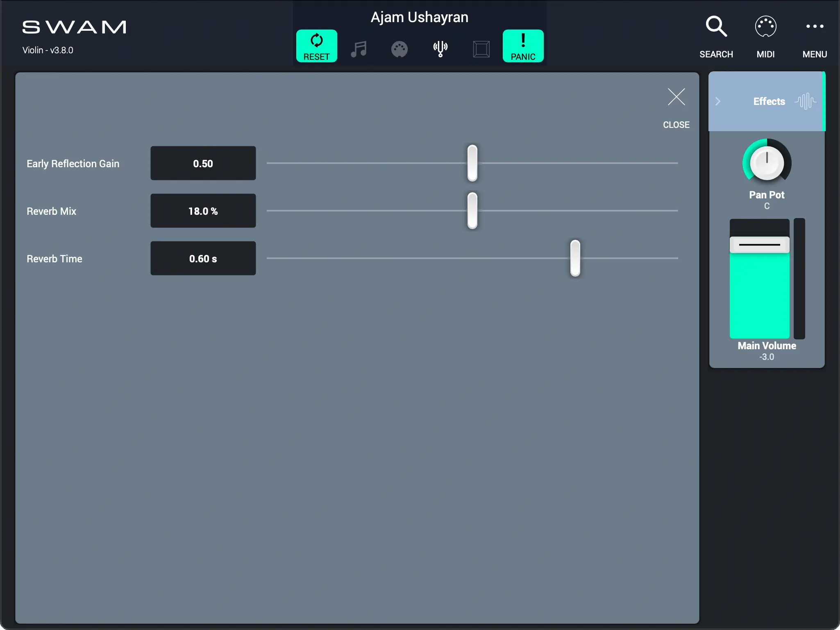This screenshot has width=840, height=630.
Task: Close the effects parameter panel
Action: pyautogui.click(x=676, y=98)
